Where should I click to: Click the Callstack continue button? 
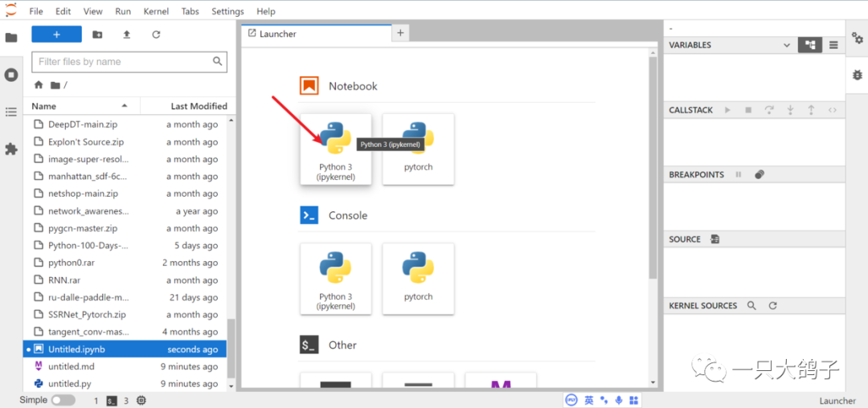tap(728, 110)
